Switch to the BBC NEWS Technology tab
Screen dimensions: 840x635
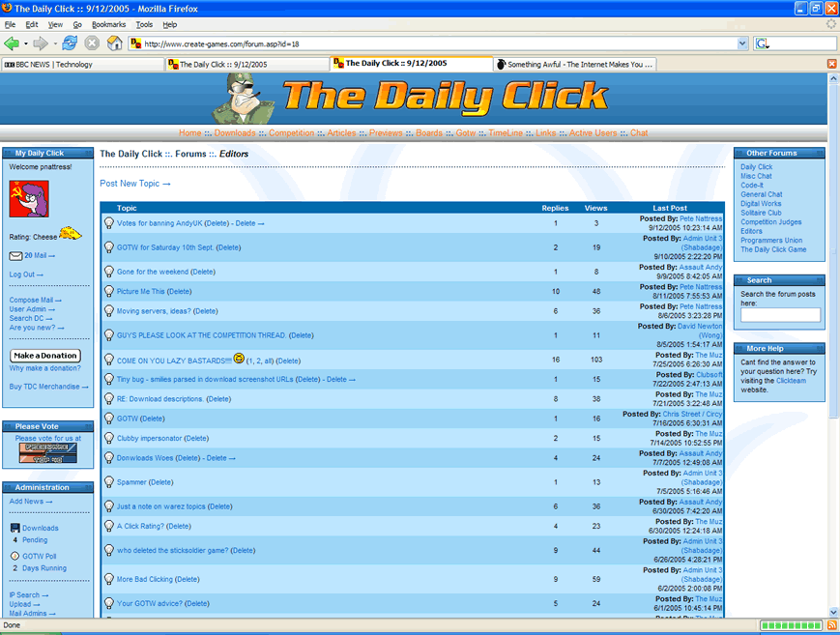pos(82,65)
